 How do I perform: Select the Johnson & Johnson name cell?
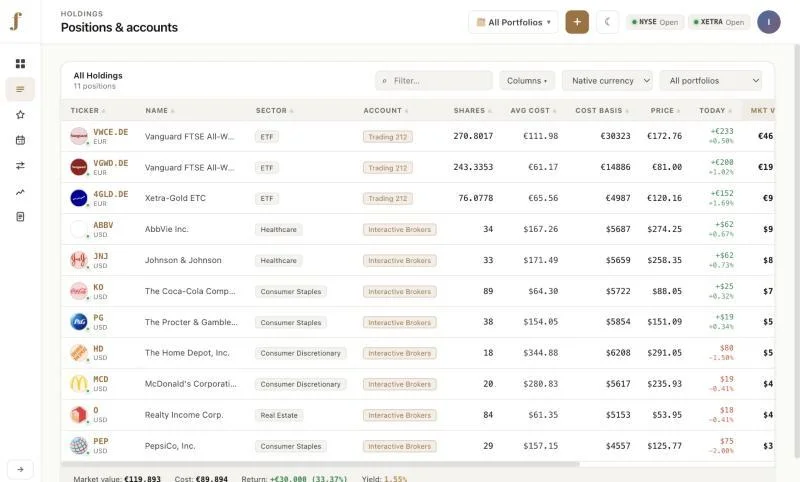tap(183, 260)
